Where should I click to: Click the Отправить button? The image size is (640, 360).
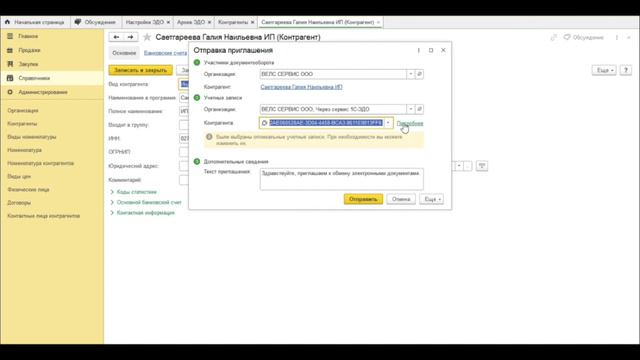click(x=363, y=199)
